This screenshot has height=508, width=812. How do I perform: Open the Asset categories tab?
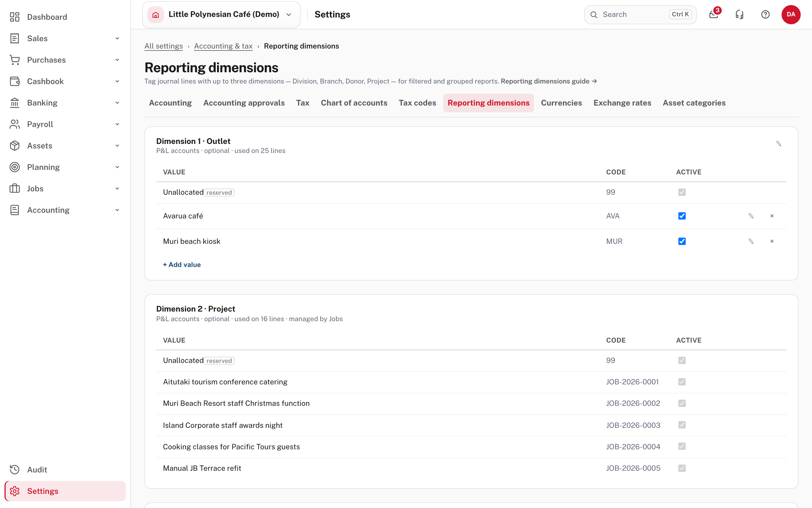[x=694, y=103]
